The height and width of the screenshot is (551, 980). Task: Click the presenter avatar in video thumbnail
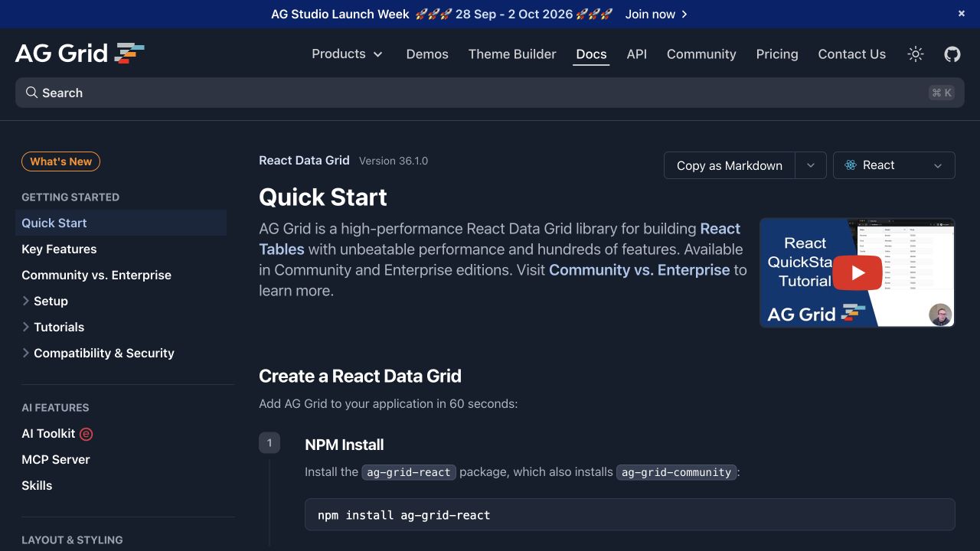click(x=940, y=315)
